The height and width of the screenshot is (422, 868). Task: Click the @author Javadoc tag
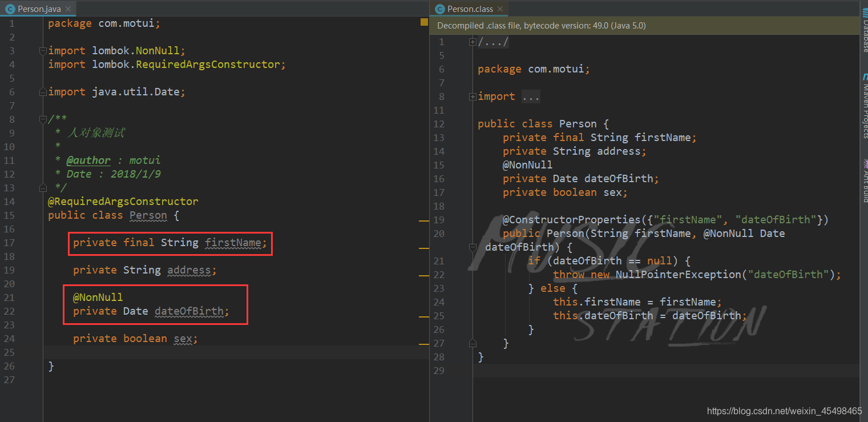click(88, 160)
